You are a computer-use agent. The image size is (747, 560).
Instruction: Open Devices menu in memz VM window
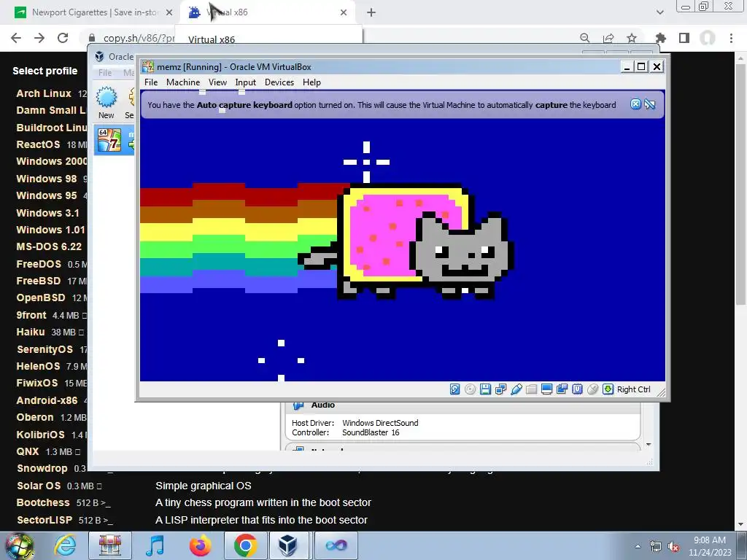pos(279,82)
